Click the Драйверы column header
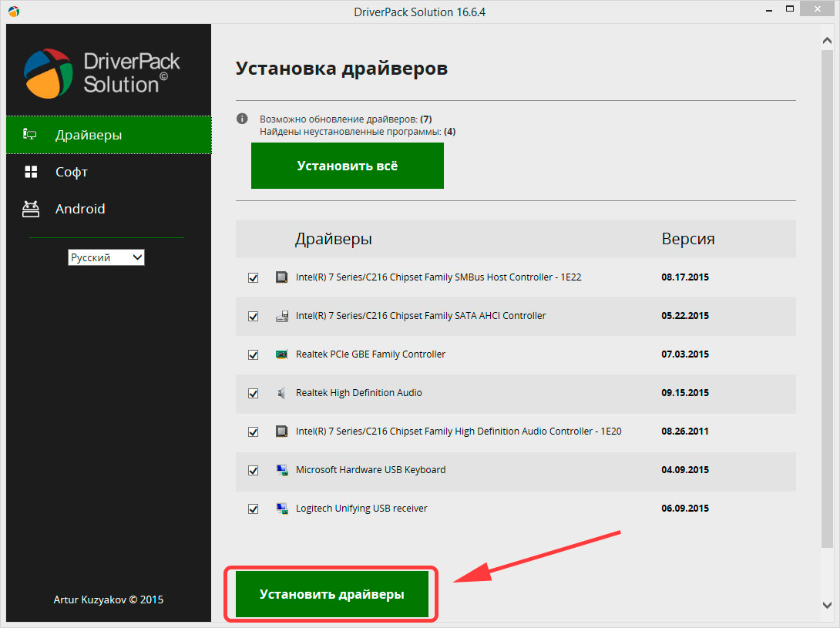 (x=333, y=239)
